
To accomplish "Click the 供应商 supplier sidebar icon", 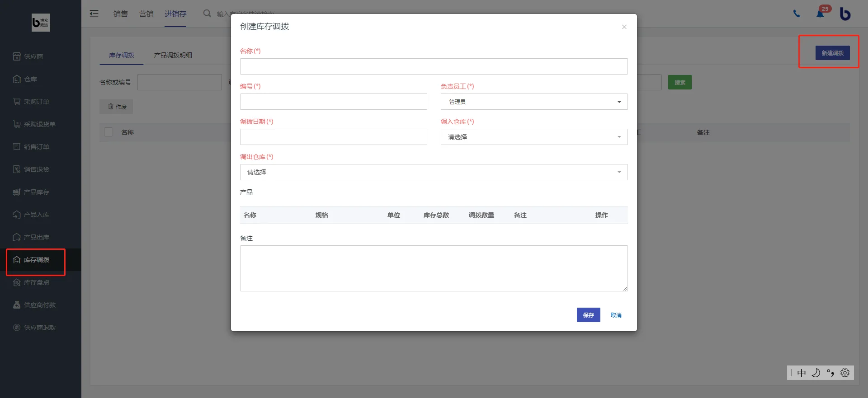I will 17,56.
